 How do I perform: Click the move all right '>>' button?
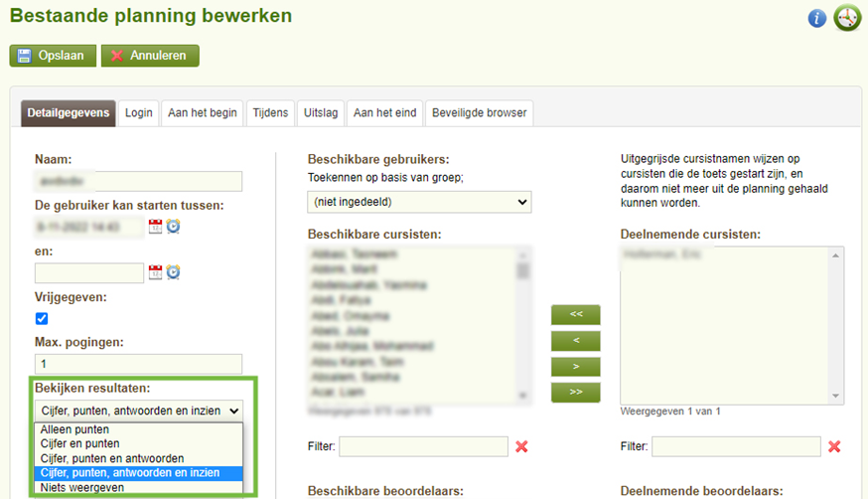[x=576, y=393]
